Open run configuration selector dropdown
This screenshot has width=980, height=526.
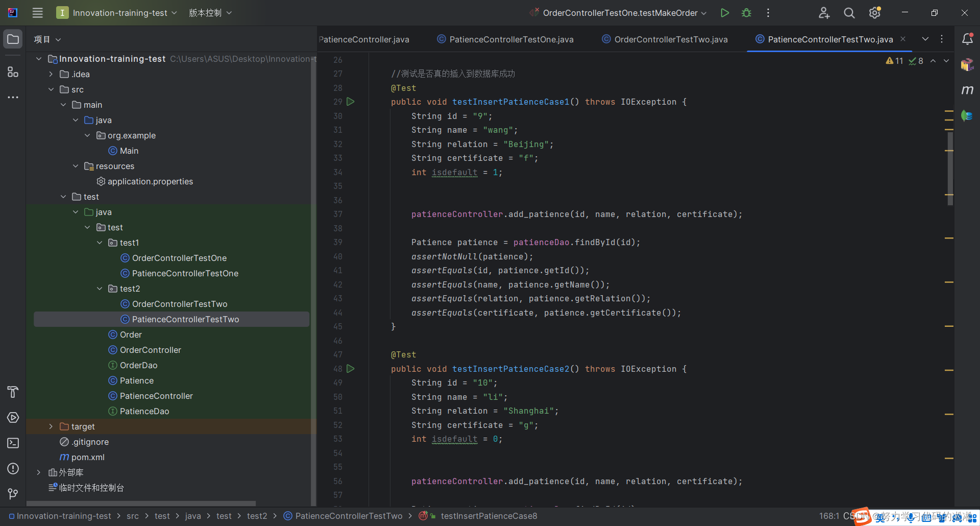pos(619,13)
